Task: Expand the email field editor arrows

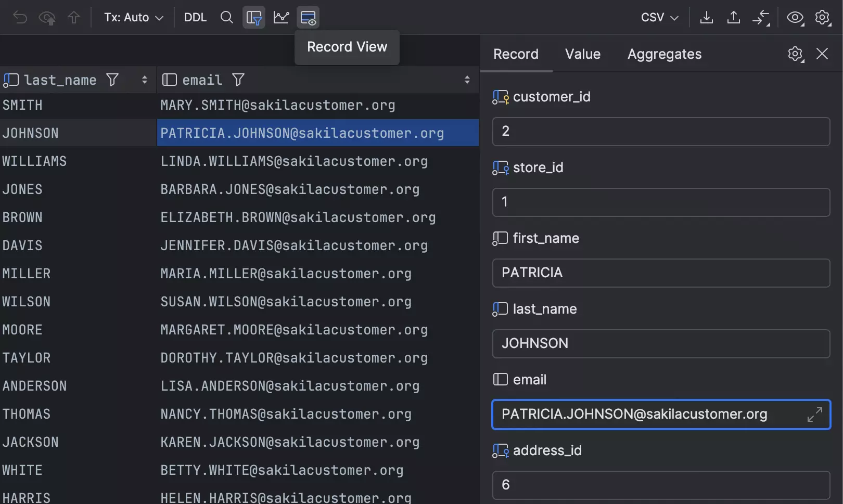Action: 814,415
